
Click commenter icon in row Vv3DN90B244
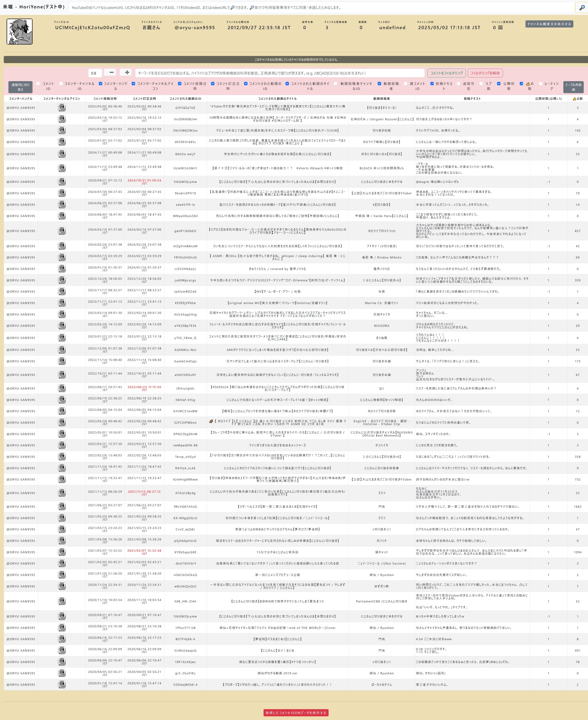coord(62,119)
